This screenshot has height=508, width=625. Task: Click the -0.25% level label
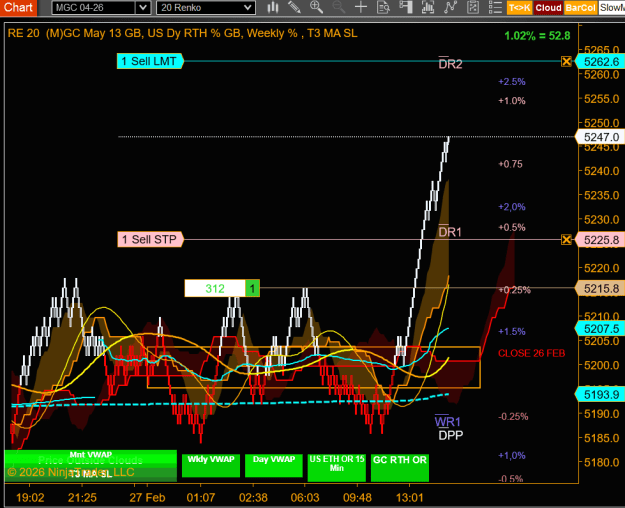[513, 416]
